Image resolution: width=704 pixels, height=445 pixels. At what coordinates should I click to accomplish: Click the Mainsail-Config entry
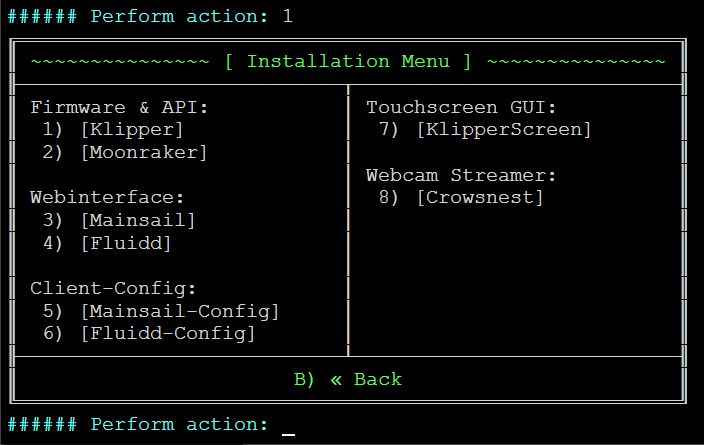180,311
